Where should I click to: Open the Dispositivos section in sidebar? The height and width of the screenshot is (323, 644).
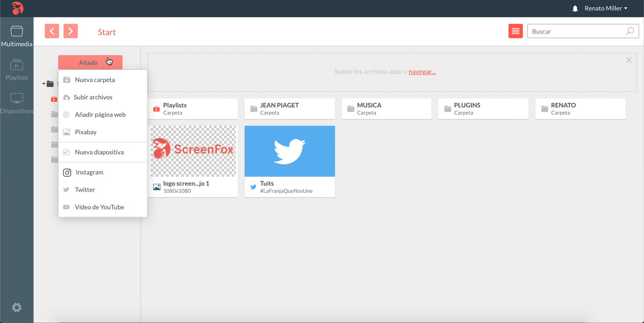point(17,103)
